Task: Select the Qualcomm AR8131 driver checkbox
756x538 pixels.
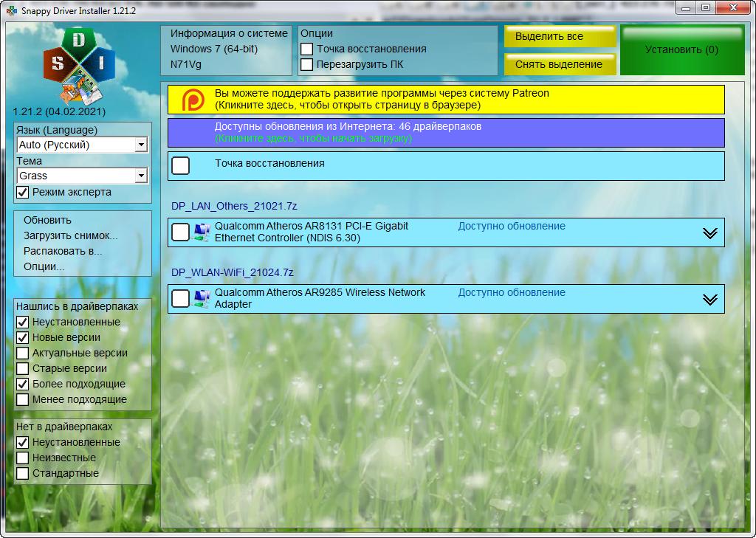Action: 181,232
